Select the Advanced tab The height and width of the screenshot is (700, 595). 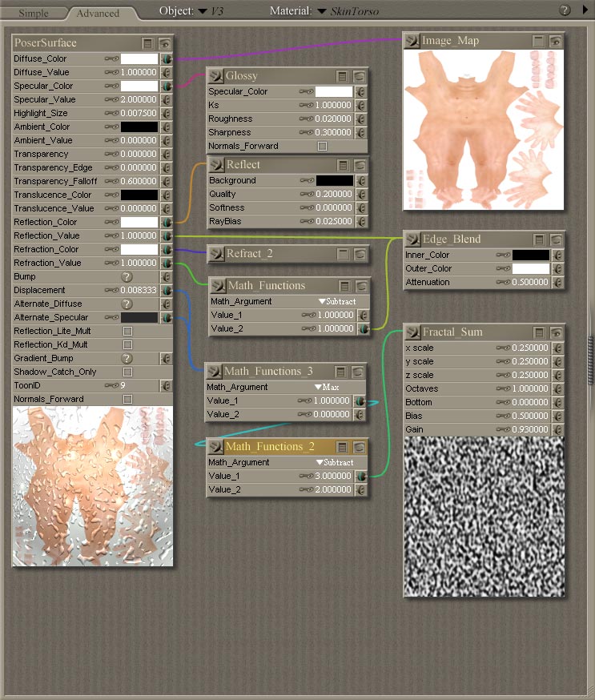pos(98,14)
